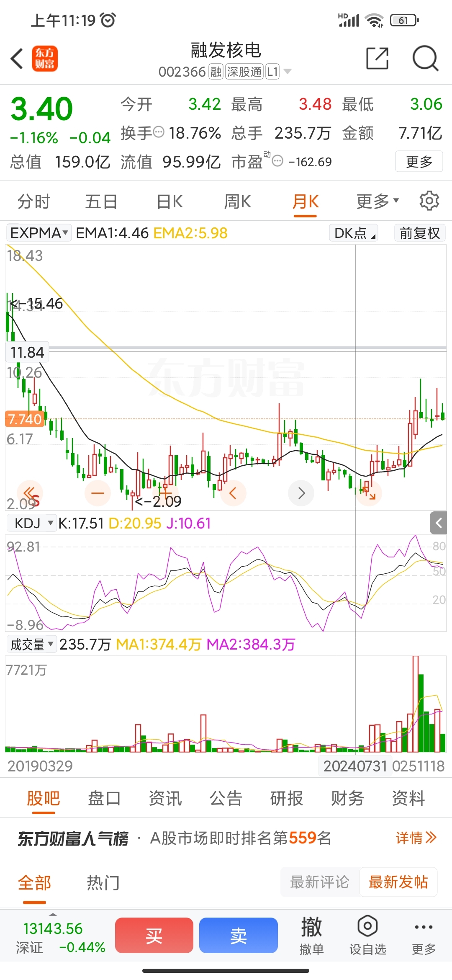Select the 月K chart tab
This screenshot has width=452, height=980.
pos(306,201)
